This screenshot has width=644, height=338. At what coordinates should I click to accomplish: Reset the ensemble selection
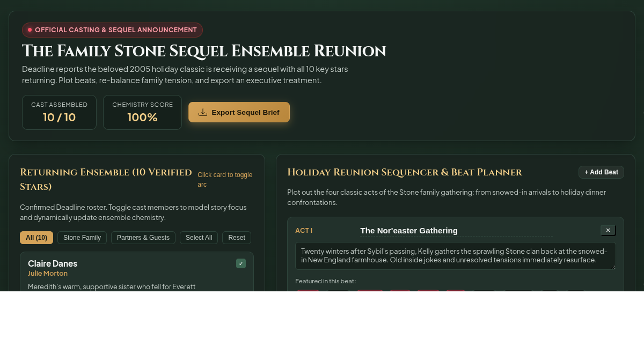237,238
